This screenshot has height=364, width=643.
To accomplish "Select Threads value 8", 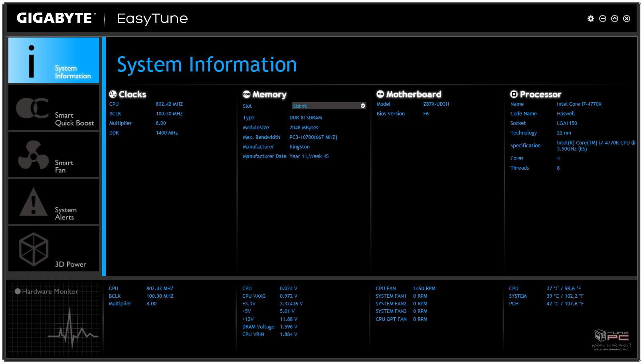I will click(558, 168).
